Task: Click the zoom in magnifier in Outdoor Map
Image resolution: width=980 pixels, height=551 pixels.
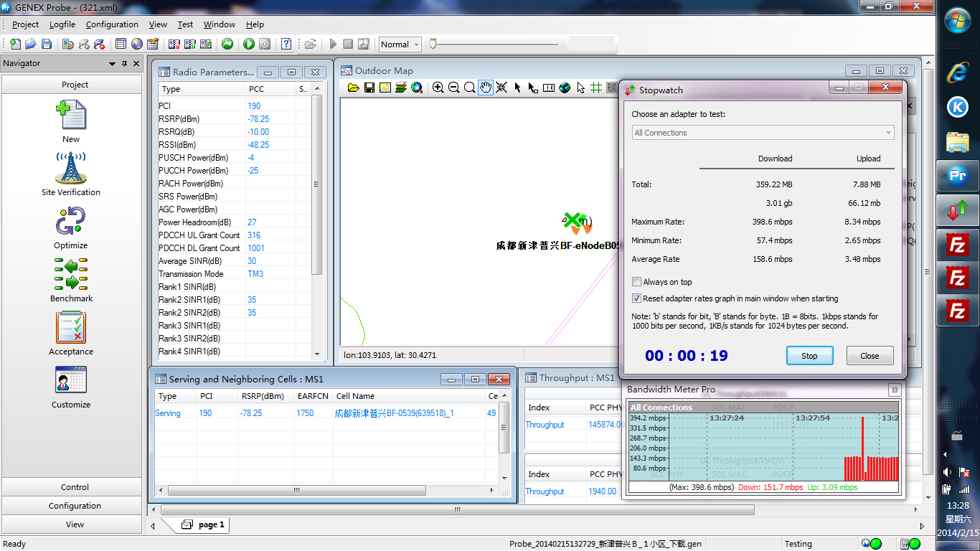Action: 438,88
